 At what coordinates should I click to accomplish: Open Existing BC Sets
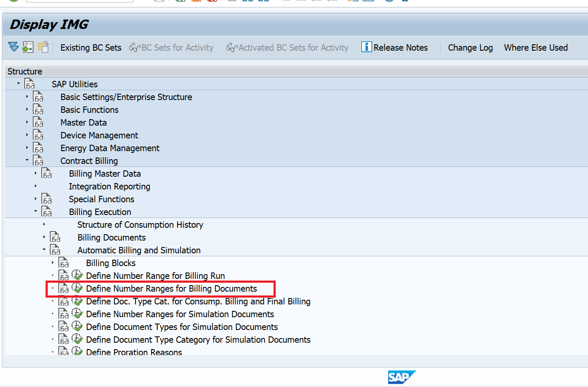pyautogui.click(x=91, y=48)
